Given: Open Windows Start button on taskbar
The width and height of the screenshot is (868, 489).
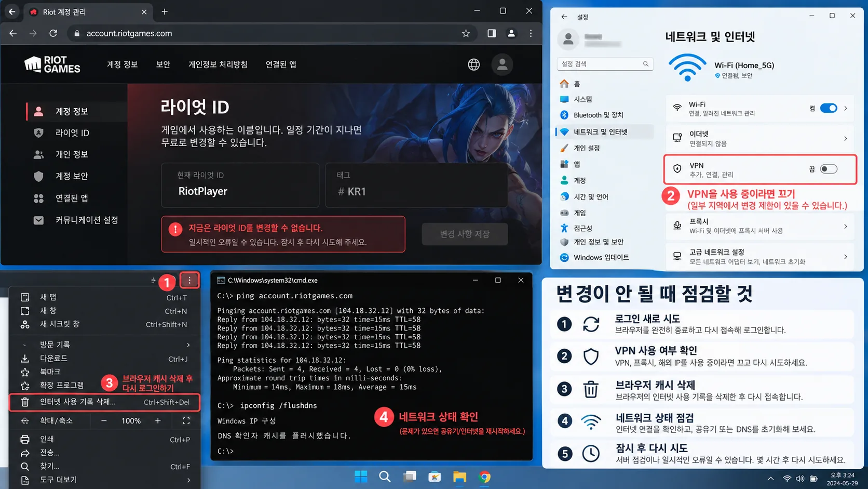Looking at the screenshot, I should click(x=361, y=477).
